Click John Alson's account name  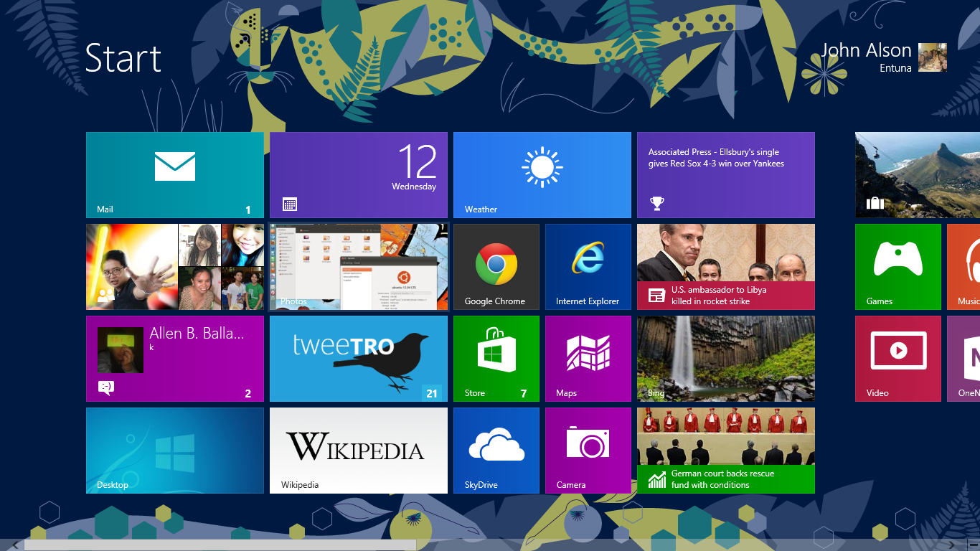click(x=866, y=50)
